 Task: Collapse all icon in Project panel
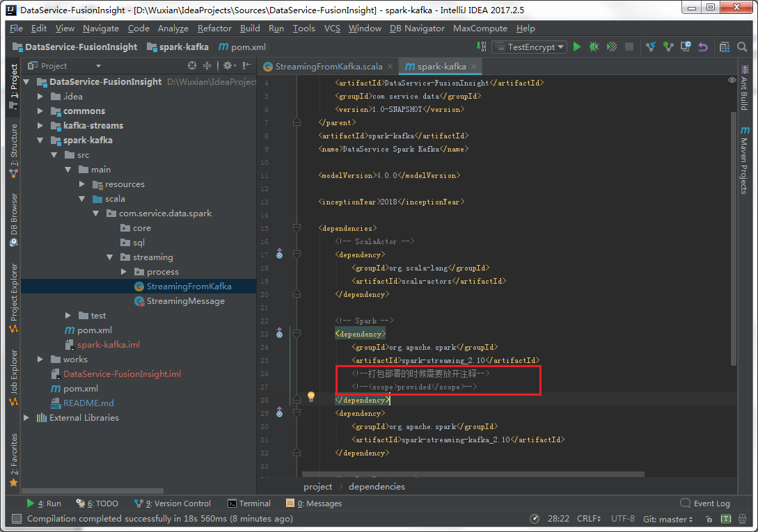click(207, 65)
